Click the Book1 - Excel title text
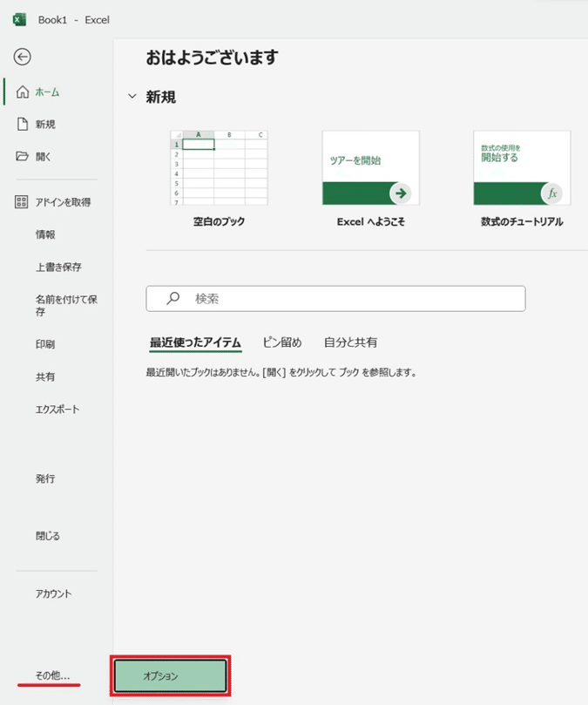588x705 pixels. pos(74,20)
